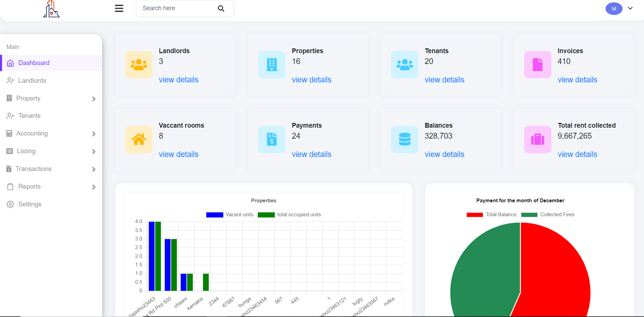This screenshot has width=644, height=317.
Task: Click the Properties chart title
Action: pos(264,201)
